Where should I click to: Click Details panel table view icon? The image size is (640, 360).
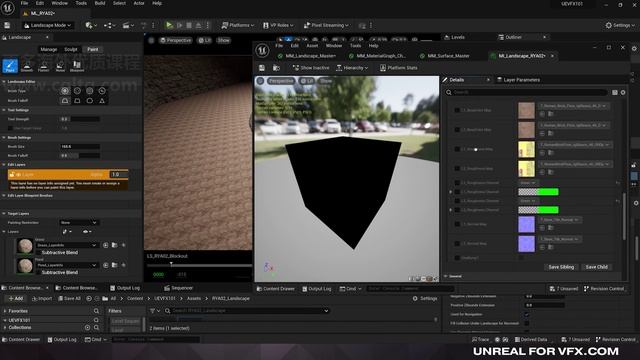click(x=615, y=93)
